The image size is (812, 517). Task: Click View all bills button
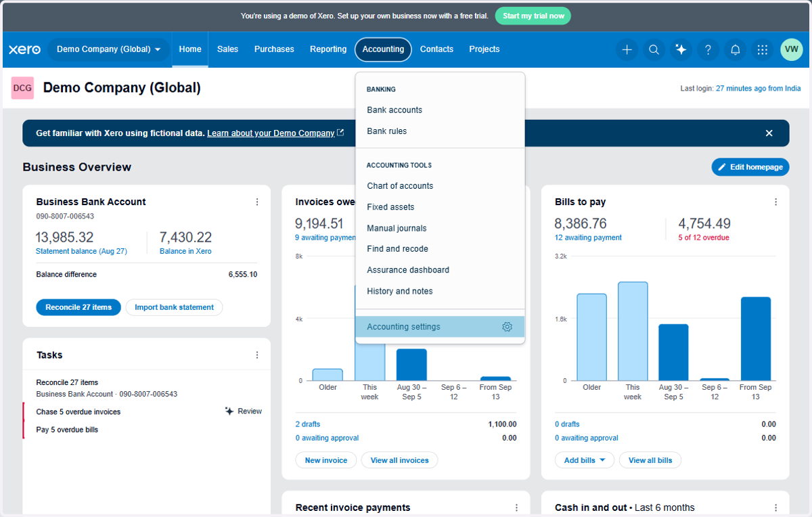tap(650, 460)
